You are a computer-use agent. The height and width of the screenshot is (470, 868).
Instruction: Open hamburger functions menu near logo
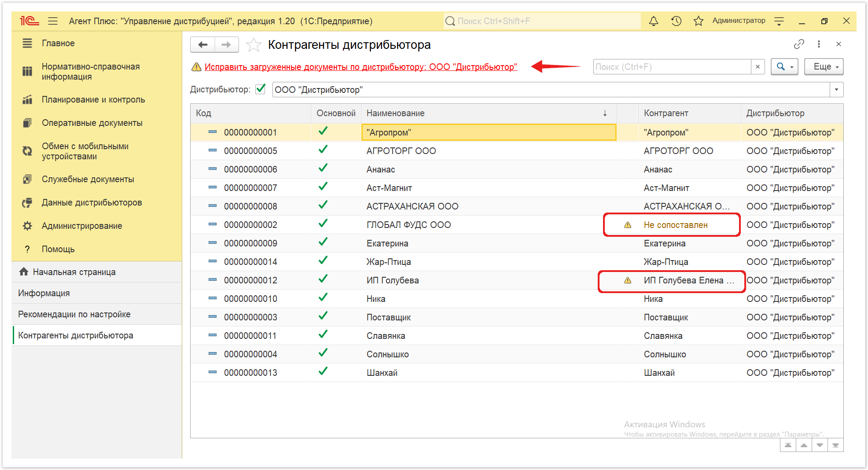[x=53, y=21]
